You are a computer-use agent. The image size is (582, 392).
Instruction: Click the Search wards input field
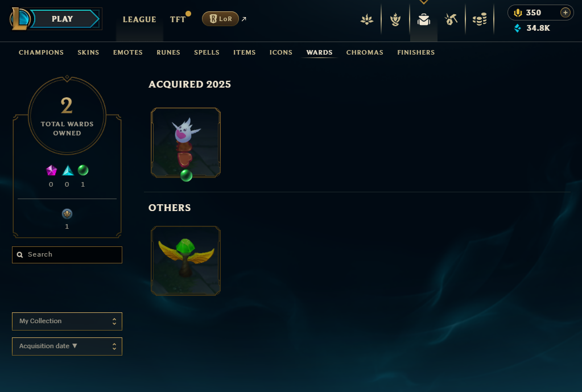click(67, 255)
